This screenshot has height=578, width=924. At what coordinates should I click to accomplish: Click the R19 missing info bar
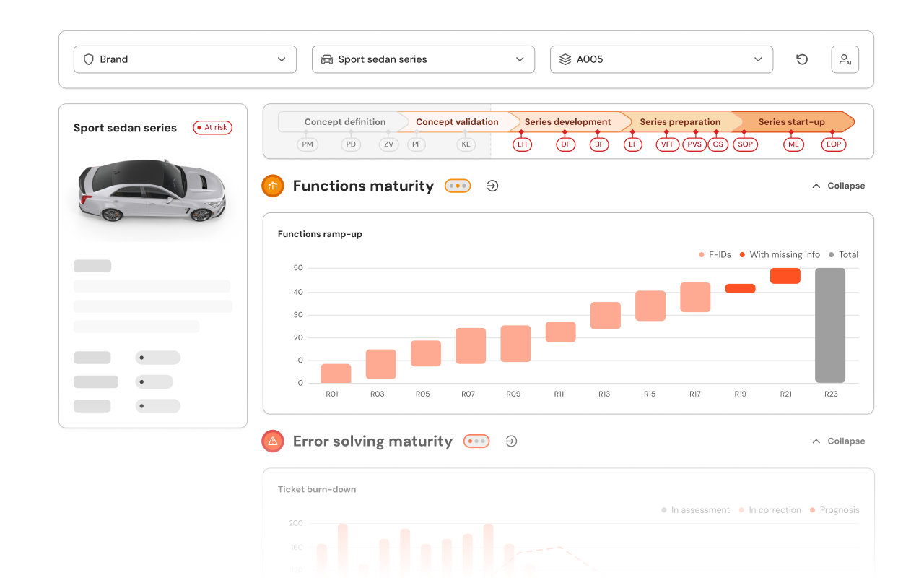click(x=740, y=288)
